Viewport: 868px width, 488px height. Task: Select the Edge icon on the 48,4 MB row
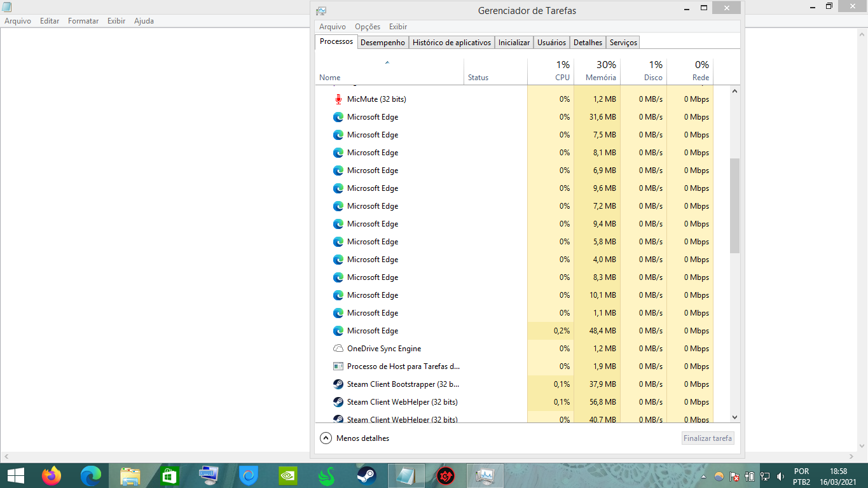pos(338,331)
